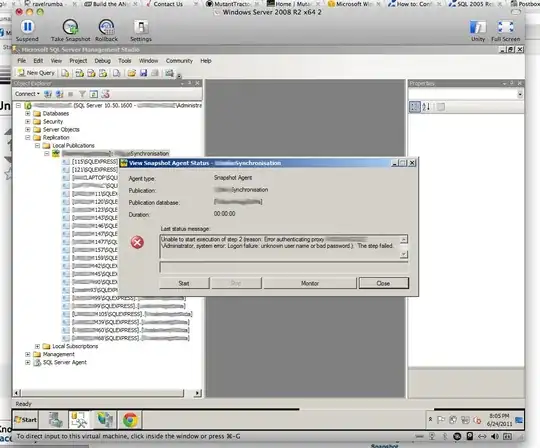Open the Help menu

[x=206, y=61]
